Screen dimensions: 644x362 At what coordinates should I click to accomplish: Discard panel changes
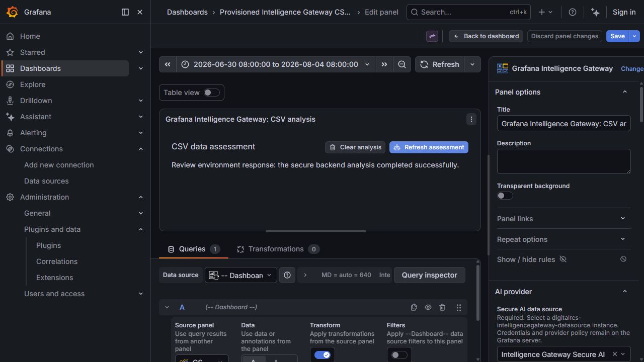pos(565,36)
